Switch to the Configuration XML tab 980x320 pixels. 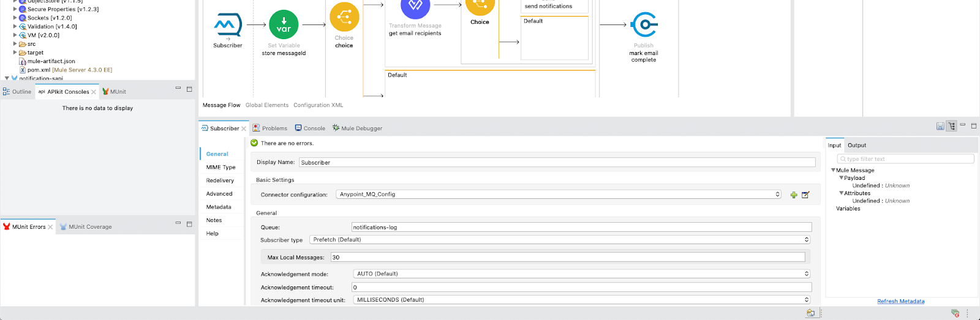pos(318,105)
